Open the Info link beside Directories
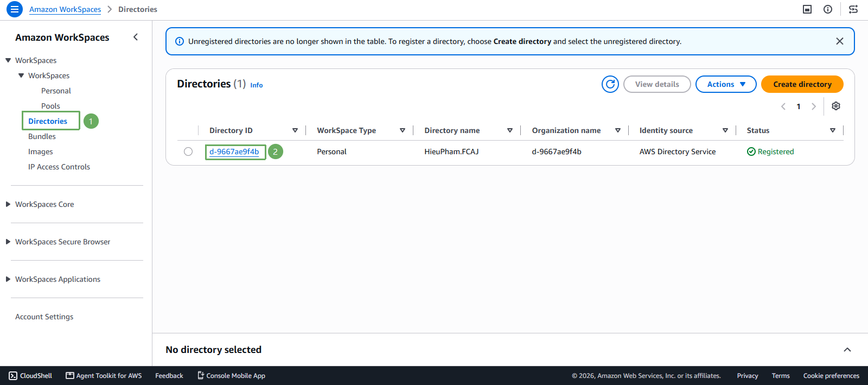This screenshot has width=868, height=385. [x=257, y=85]
